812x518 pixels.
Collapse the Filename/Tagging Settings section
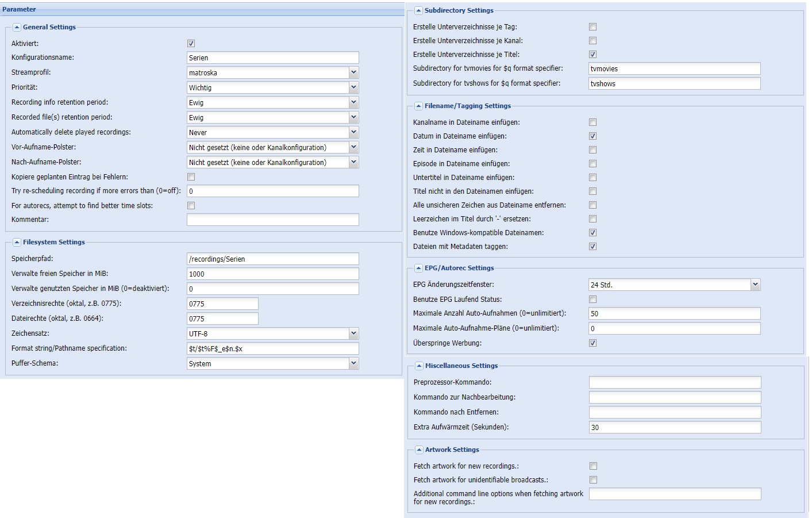pos(418,106)
